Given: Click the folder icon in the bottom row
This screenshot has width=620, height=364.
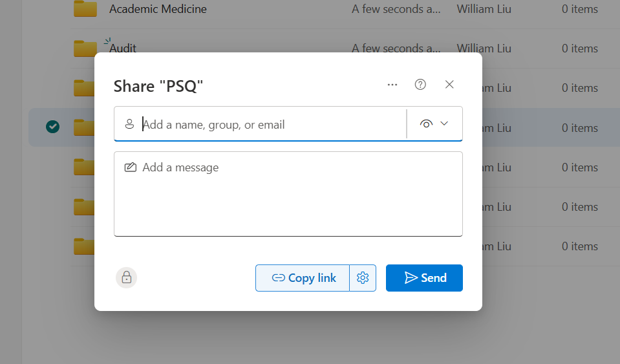Looking at the screenshot, I should pyautogui.click(x=85, y=246).
